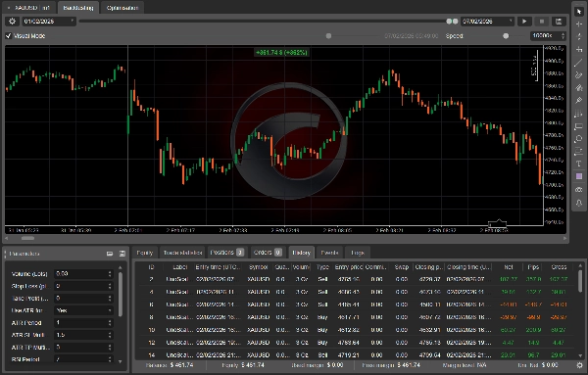Sort history by the Pips column header
The width and height of the screenshot is (588, 375).
pos(533,267)
